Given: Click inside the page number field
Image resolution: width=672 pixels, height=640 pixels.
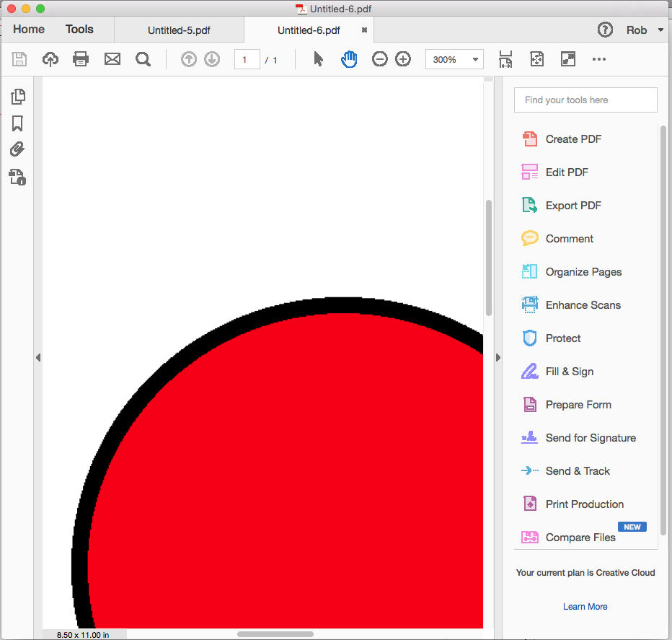Looking at the screenshot, I should (247, 60).
